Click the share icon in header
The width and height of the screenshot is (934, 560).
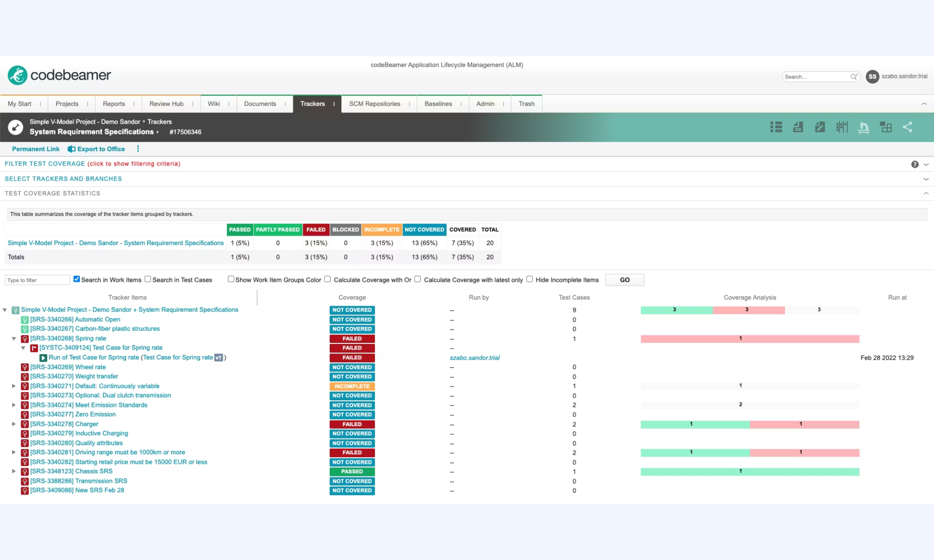tap(907, 127)
